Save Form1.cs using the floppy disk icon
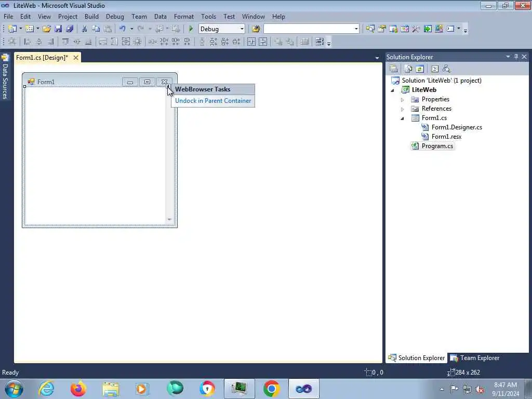Screen dimensions: 532x399 coord(58,29)
